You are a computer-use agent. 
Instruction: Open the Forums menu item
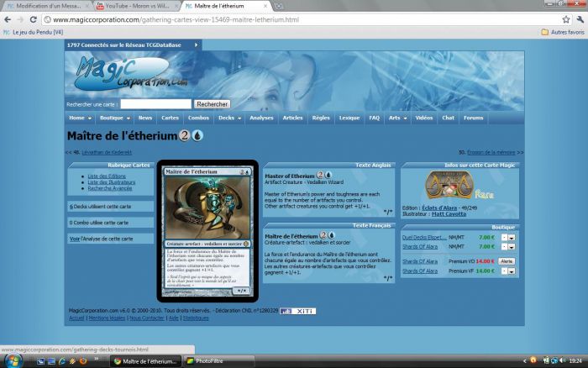click(473, 118)
